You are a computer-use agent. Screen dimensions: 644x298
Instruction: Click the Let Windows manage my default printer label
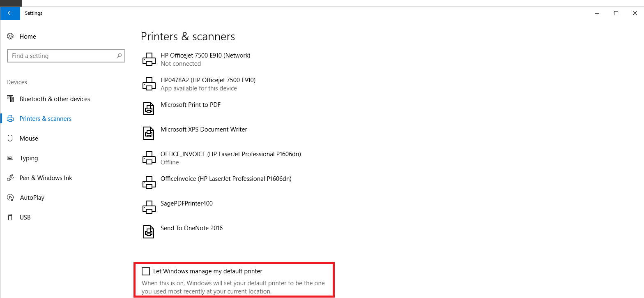[208, 271]
